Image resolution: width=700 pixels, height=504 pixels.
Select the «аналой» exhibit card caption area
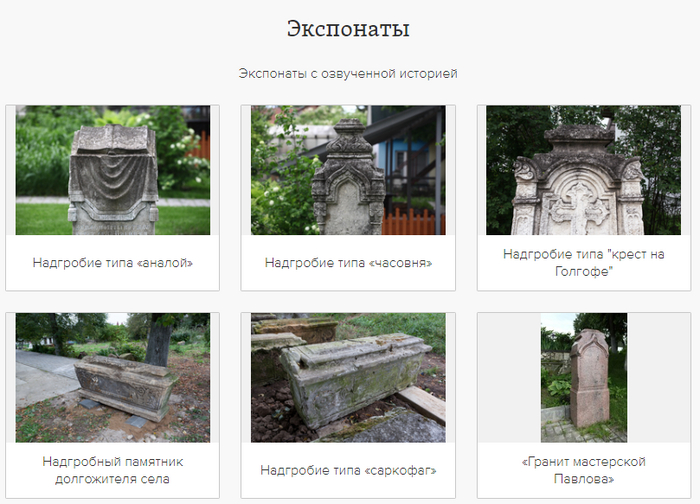(x=112, y=262)
